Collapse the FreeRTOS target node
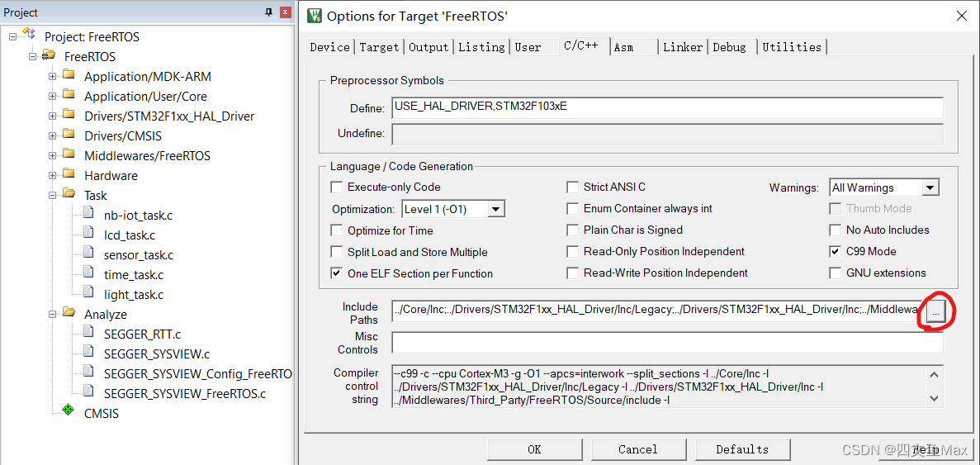The width and height of the screenshot is (980, 465). 32,57
